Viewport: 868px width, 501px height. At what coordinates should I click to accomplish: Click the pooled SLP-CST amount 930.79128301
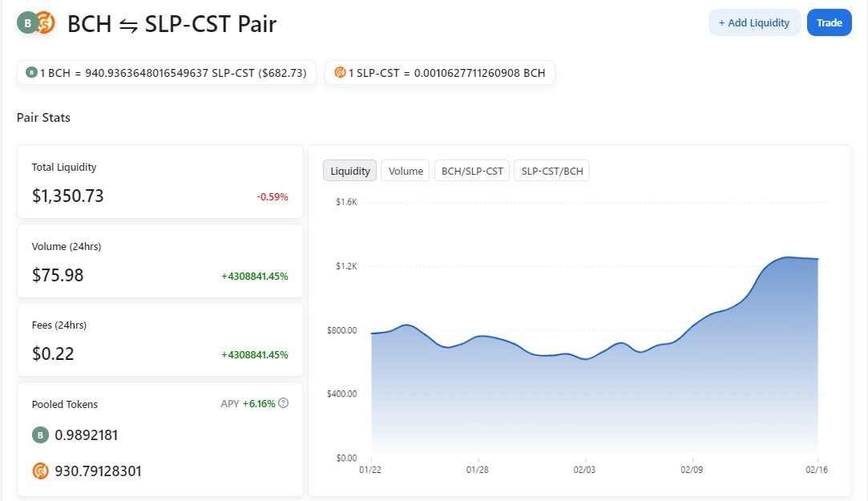(x=98, y=471)
